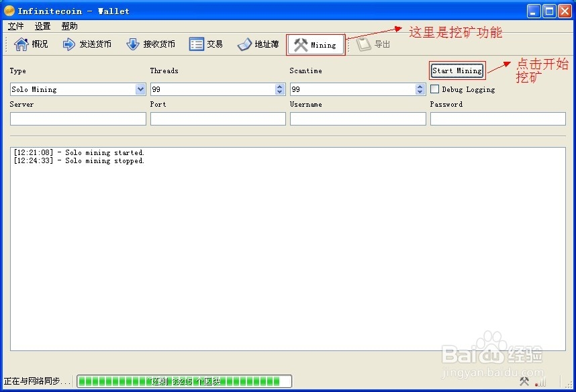Click the 接收货币 receive coins icon
576x392 pixels.
133,44
